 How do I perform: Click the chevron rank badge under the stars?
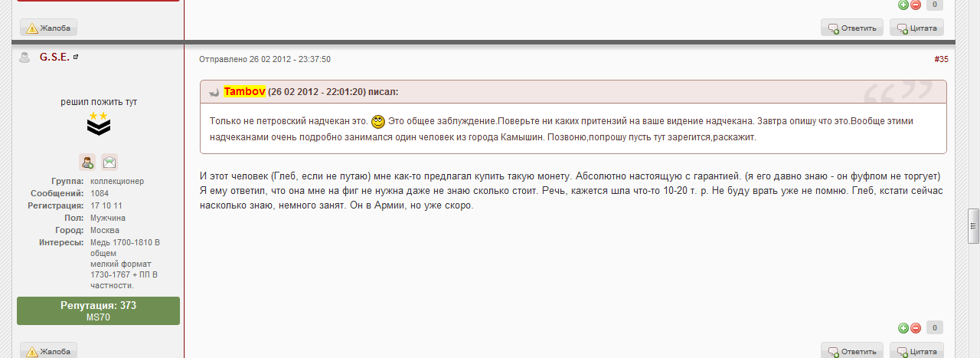99,128
